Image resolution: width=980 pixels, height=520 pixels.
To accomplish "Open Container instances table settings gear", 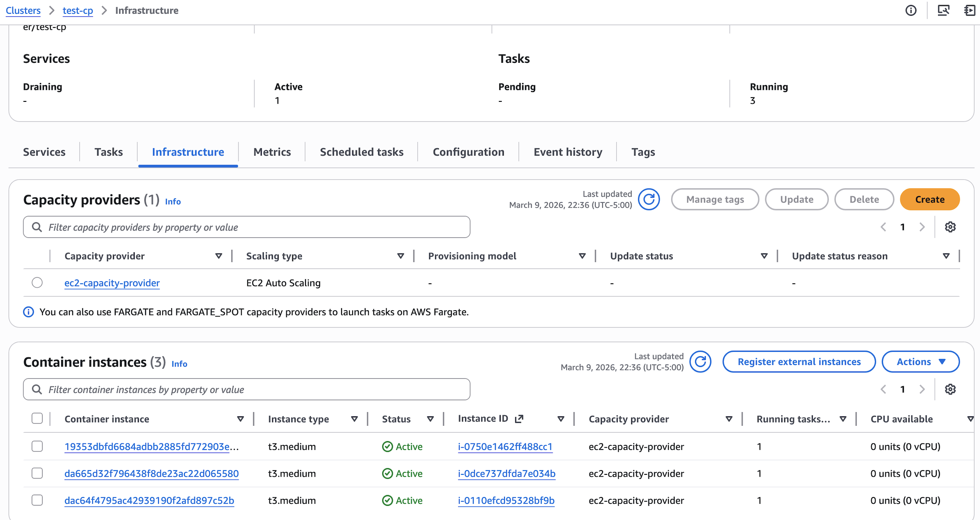I will tap(950, 389).
